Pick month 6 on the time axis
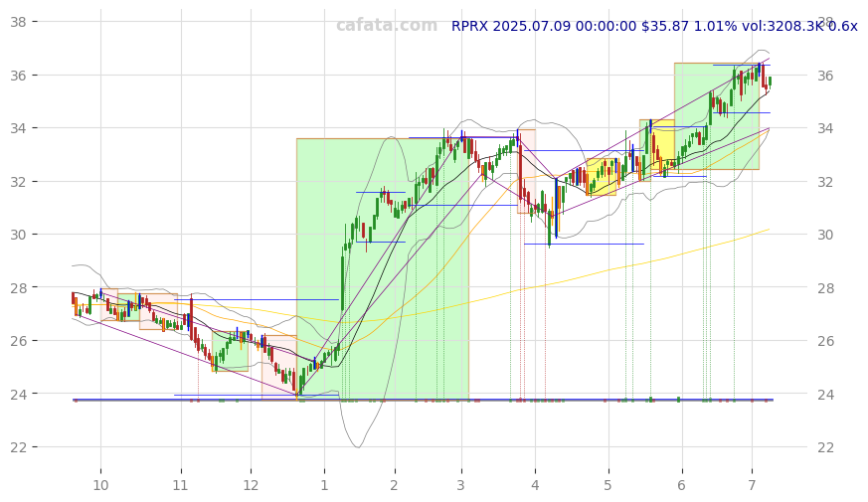 [681, 485]
